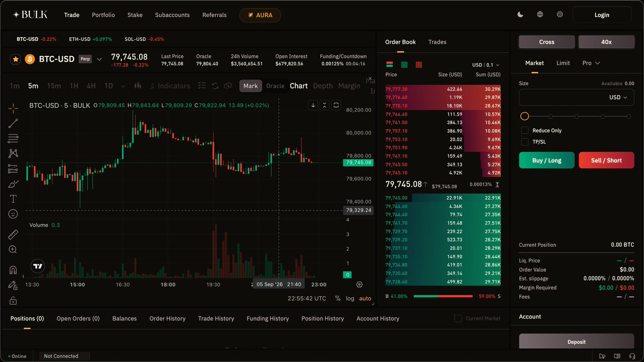This screenshot has width=644, height=362.
Task: Open the Trade History tab
Action: click(216, 319)
